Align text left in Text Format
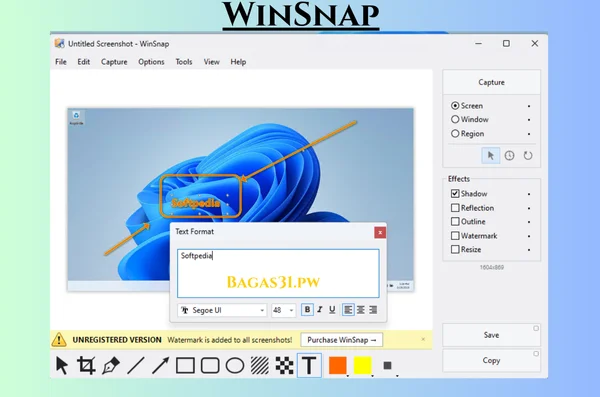Viewport: 600px width, 397px height. 348,310
